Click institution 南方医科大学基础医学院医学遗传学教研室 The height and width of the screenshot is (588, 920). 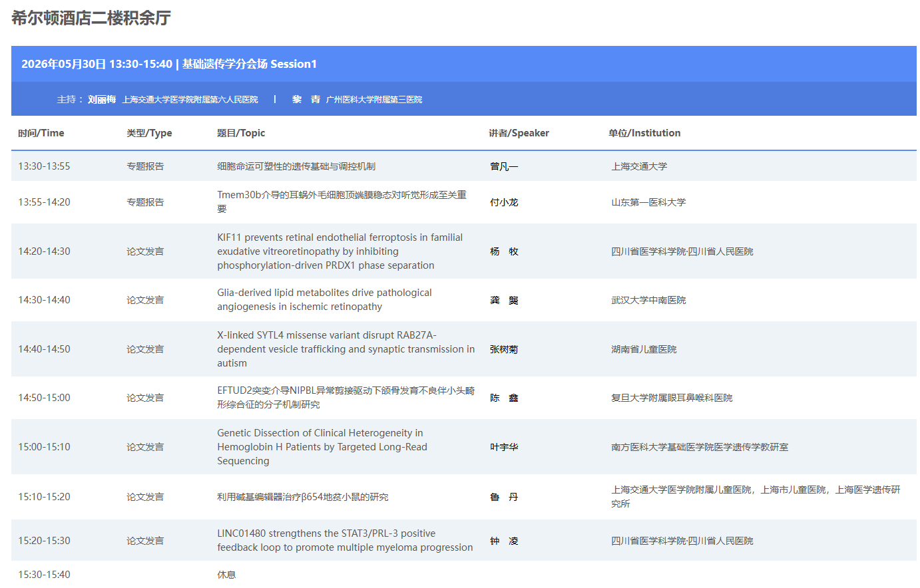[x=700, y=447]
